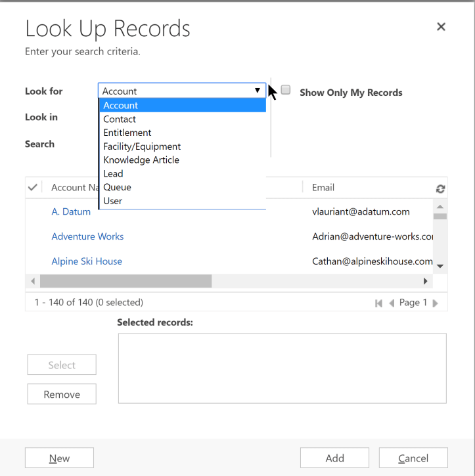The width and height of the screenshot is (475, 476).
Task: Close the Look Up Records dialog
Action: coord(441,27)
